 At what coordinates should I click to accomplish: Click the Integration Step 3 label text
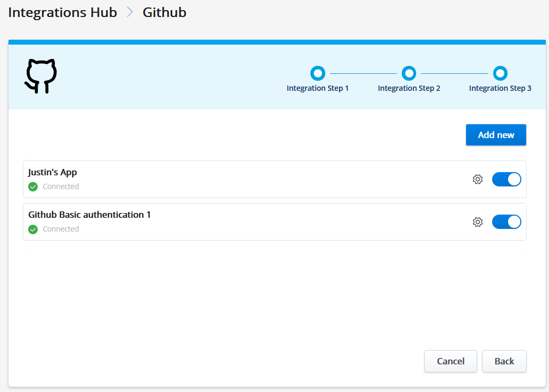[x=500, y=88]
